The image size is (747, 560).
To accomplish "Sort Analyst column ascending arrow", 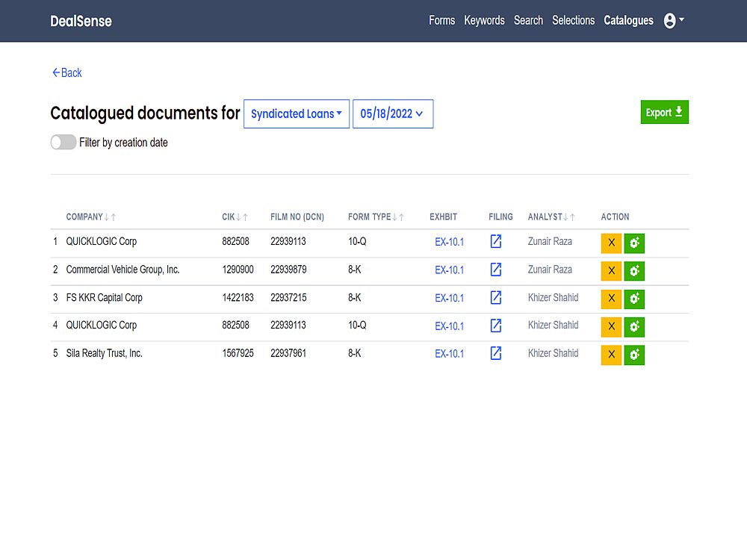I will pyautogui.click(x=572, y=217).
